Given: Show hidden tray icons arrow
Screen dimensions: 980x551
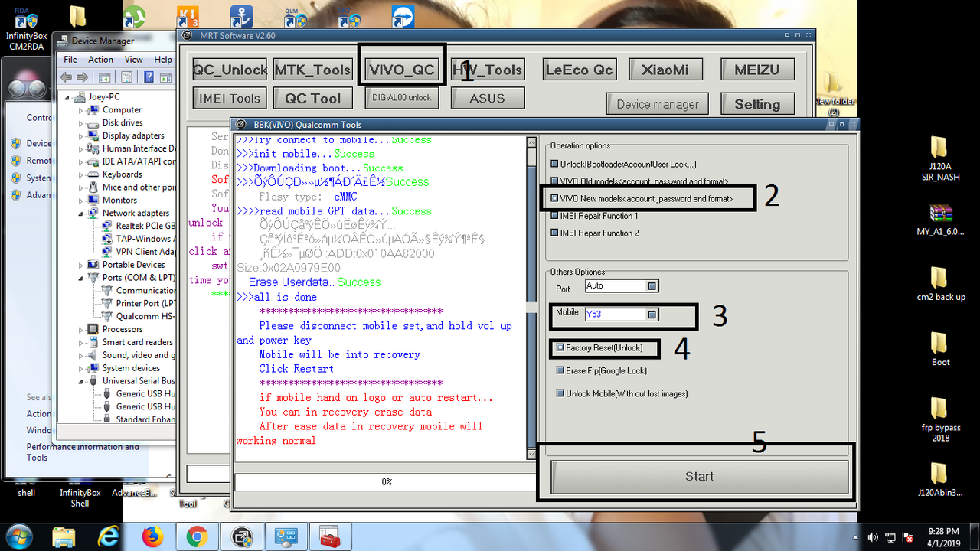Looking at the screenshot, I should (854, 536).
